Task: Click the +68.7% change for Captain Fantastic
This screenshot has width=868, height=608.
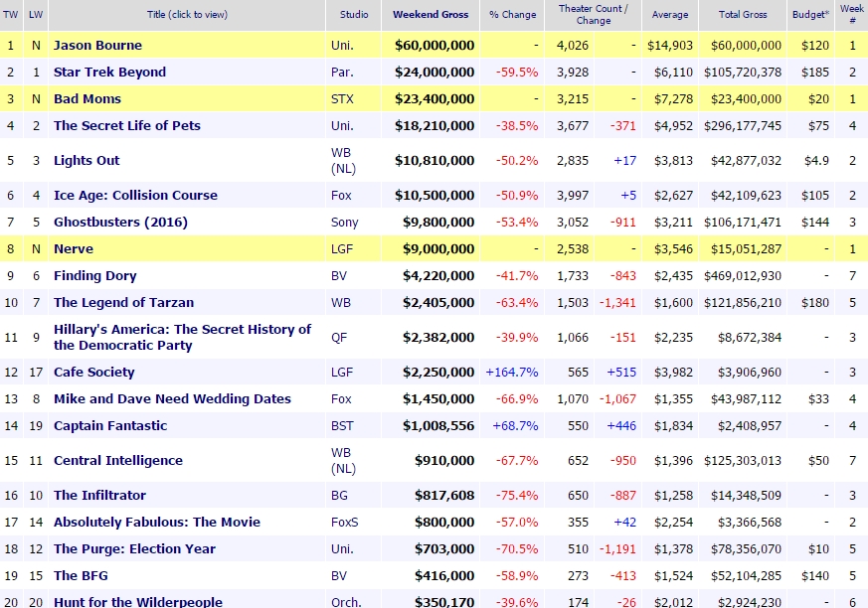Action: pos(515,426)
